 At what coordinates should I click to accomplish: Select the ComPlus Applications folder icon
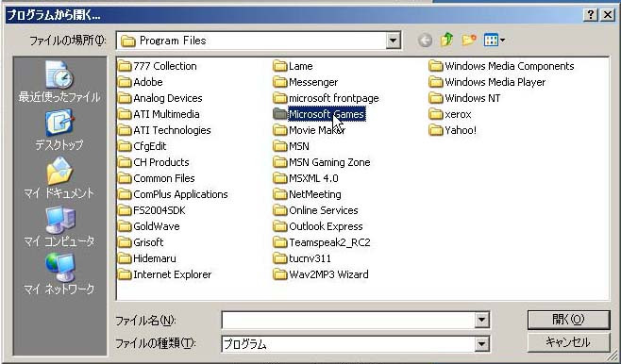[125, 194]
